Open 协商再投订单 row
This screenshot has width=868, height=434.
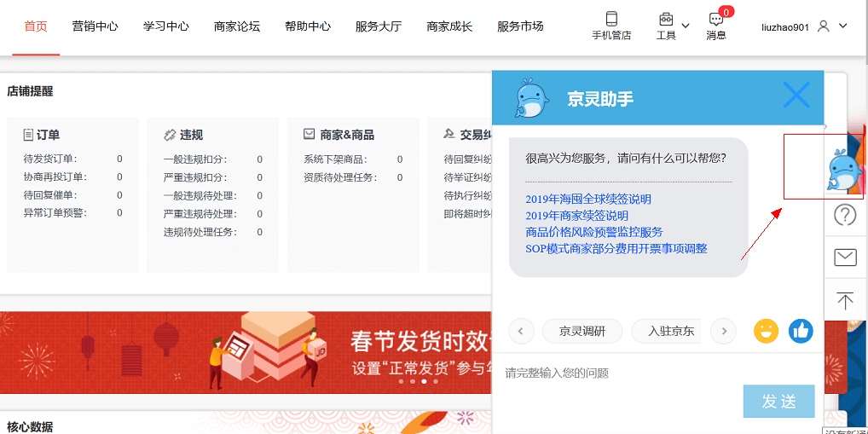[x=72, y=177]
